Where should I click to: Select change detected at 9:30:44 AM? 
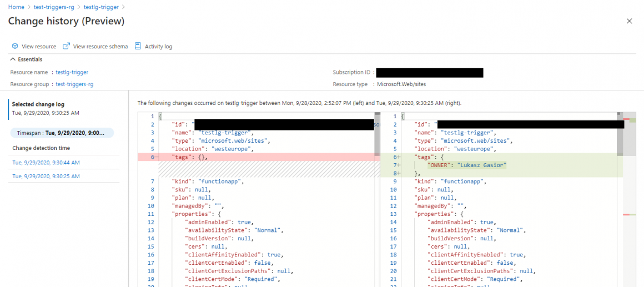click(46, 163)
